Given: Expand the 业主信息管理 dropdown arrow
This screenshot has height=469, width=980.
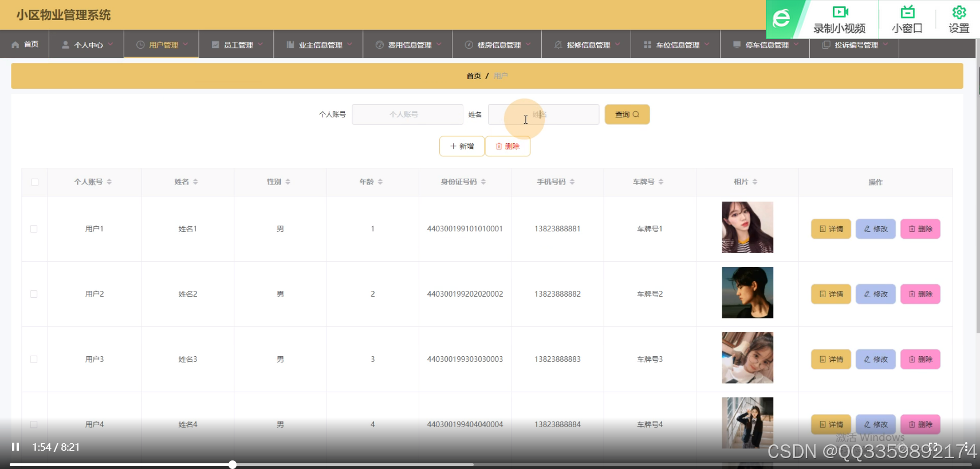Looking at the screenshot, I should 349,44.
